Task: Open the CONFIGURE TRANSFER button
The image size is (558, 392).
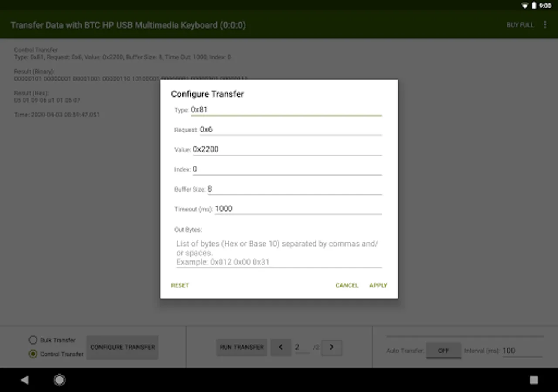Action: (x=122, y=347)
